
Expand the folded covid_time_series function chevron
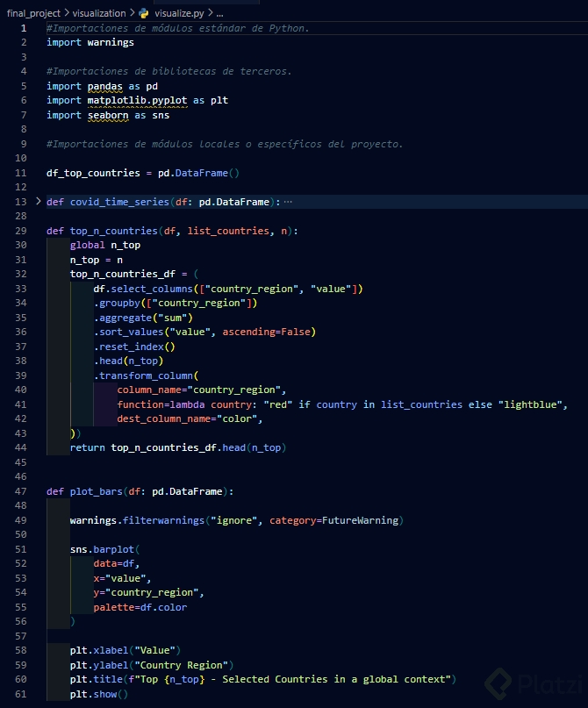[39, 202]
